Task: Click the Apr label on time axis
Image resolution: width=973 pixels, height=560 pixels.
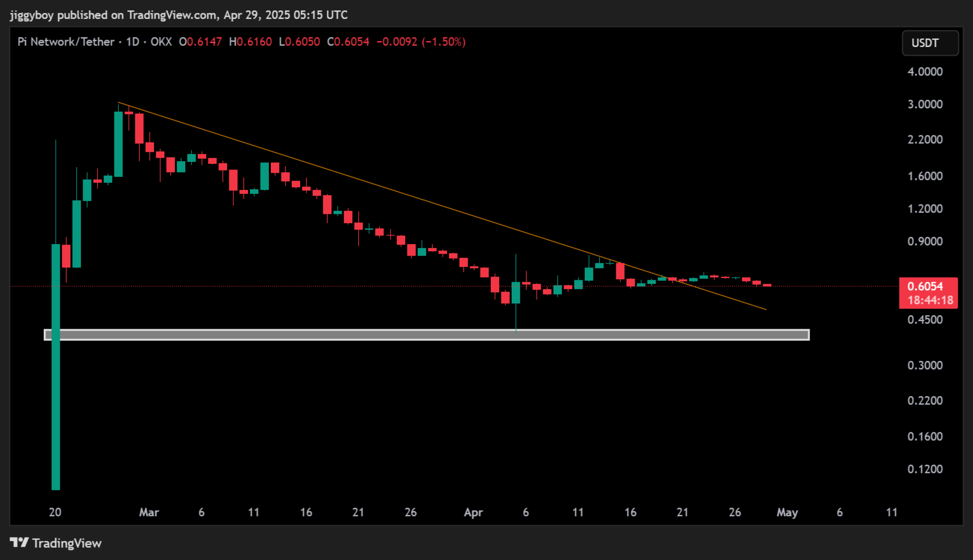Action: [473, 513]
